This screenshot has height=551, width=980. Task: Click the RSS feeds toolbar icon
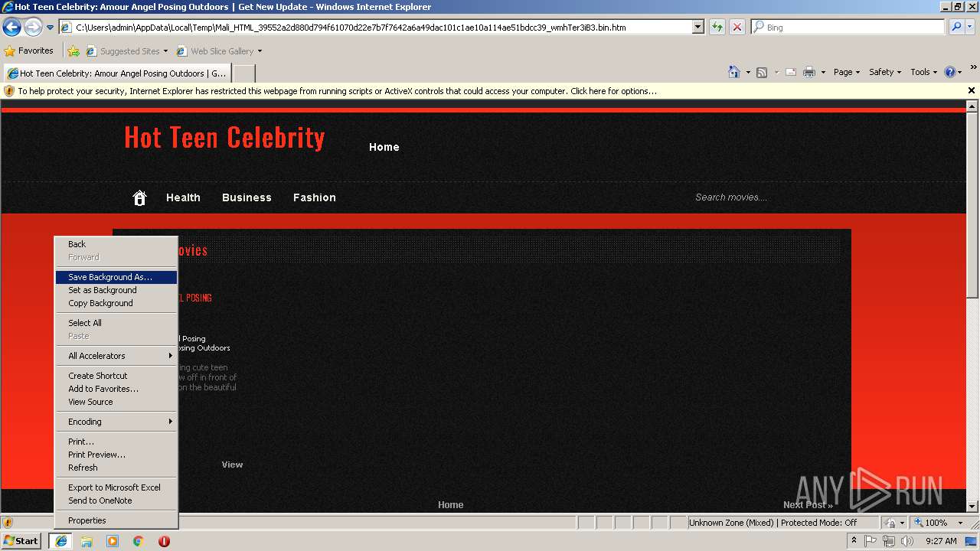762,72
